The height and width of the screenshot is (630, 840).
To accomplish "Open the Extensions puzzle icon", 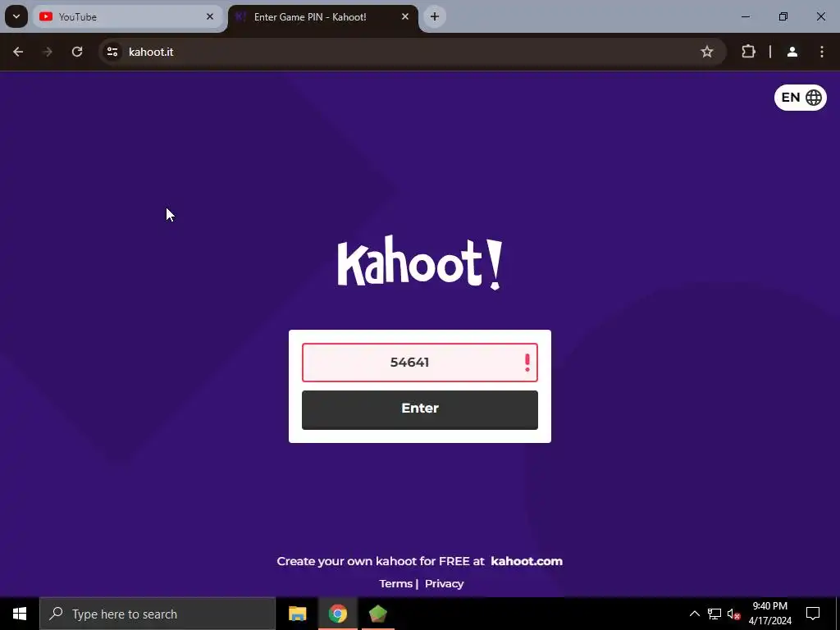I will pos(748,52).
